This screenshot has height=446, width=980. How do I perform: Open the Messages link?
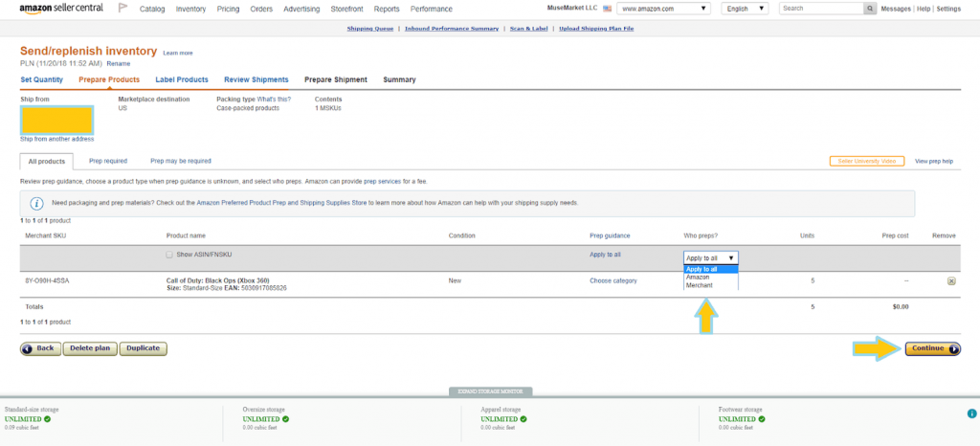(x=896, y=10)
